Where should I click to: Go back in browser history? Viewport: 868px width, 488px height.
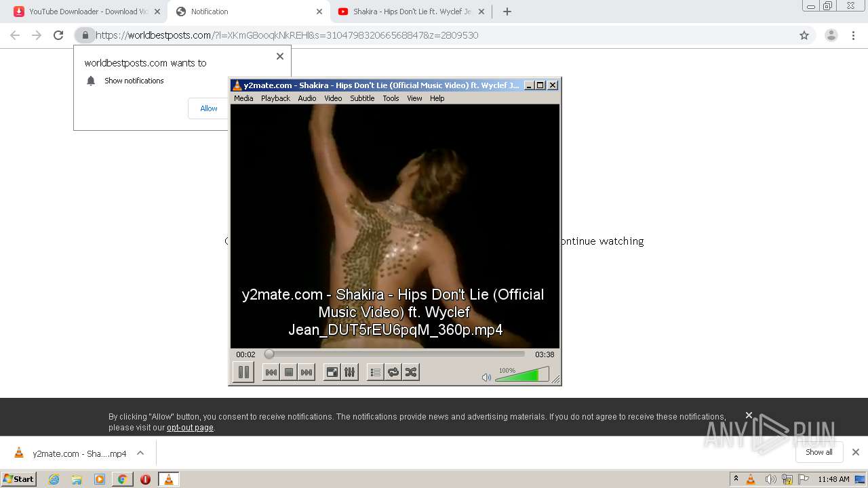tap(15, 35)
